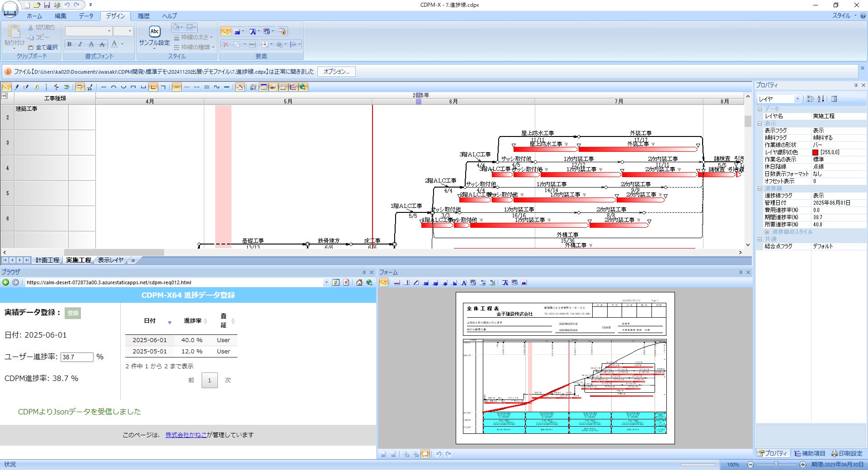
Task: Open the データ ribbon tab
Action: tap(86, 16)
